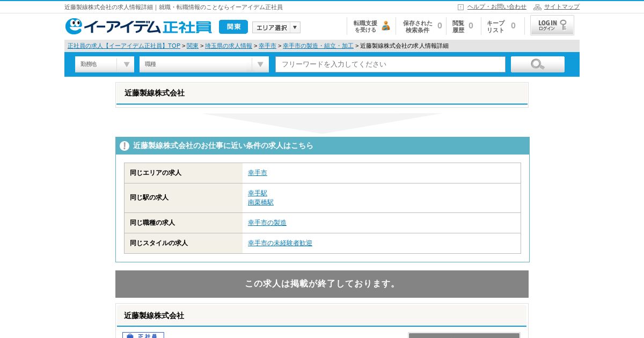Click the free word search field

tap(390, 64)
